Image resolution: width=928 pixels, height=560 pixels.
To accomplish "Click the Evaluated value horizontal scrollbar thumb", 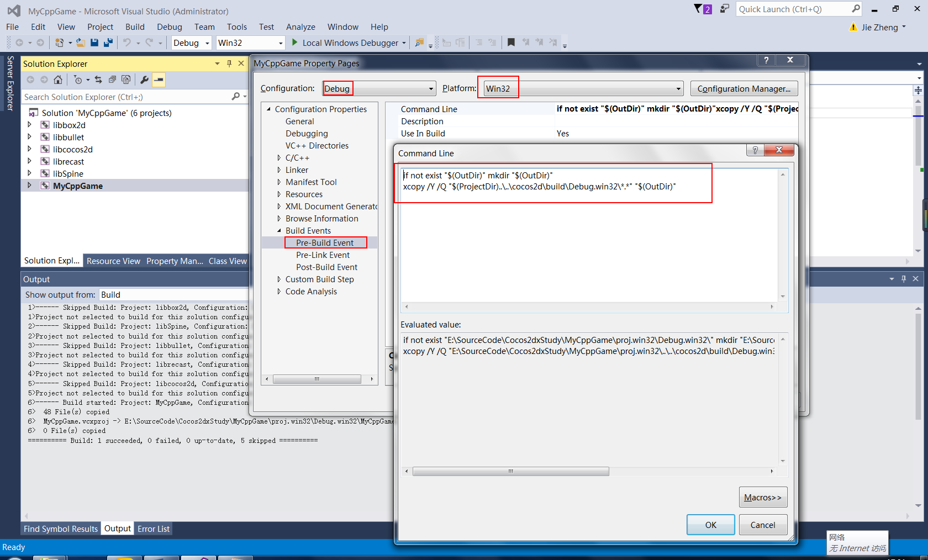I will [x=511, y=471].
